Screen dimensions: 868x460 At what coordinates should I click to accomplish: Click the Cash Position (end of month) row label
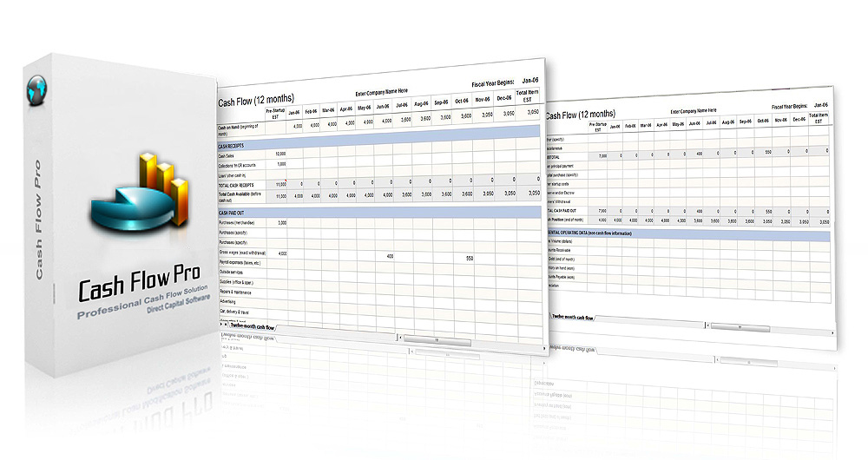point(565,220)
